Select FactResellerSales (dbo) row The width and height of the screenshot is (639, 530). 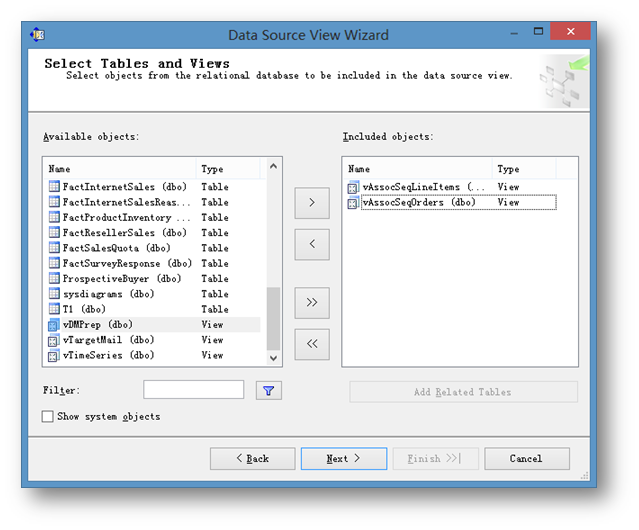tap(154, 232)
